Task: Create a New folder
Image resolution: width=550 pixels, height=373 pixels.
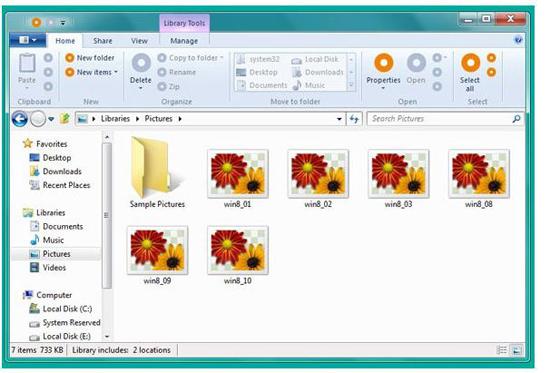Action: [90, 58]
